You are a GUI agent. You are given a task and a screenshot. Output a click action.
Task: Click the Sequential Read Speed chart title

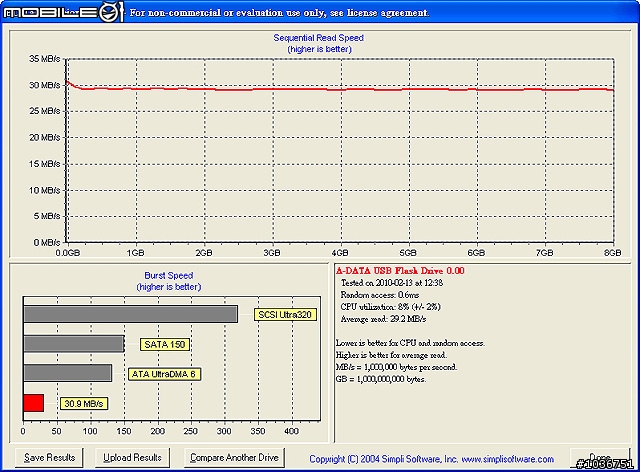click(318, 38)
